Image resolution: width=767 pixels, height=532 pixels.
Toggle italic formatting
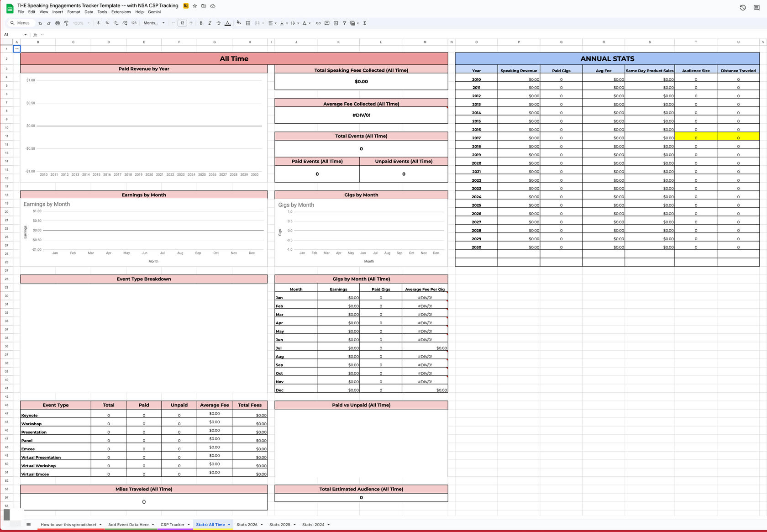[x=210, y=23]
